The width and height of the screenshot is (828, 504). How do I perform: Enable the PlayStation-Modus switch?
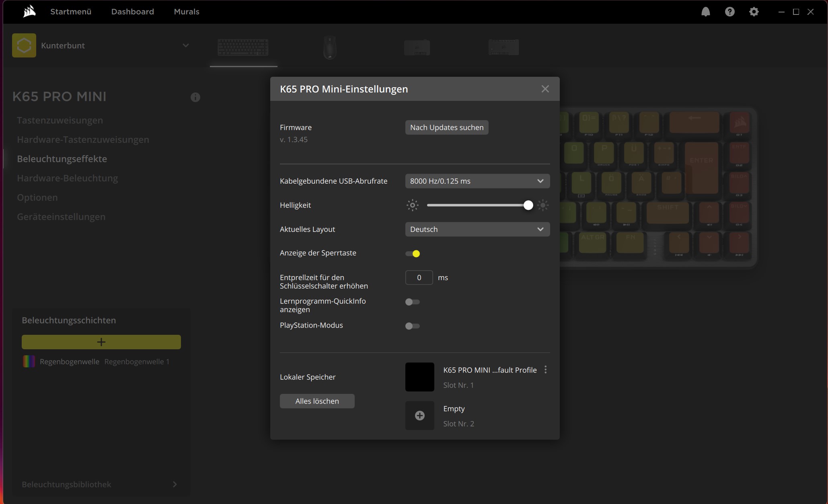pyautogui.click(x=413, y=326)
